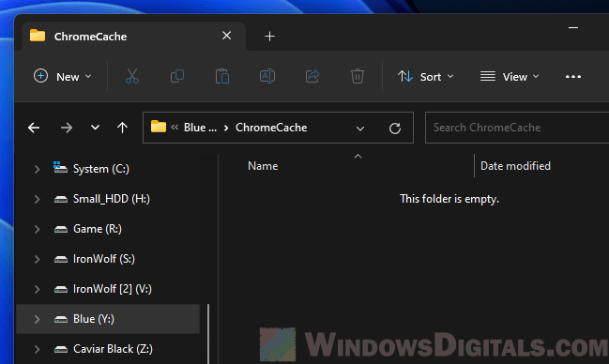Add a new File Explorer tab
The image size is (609, 364).
(269, 37)
